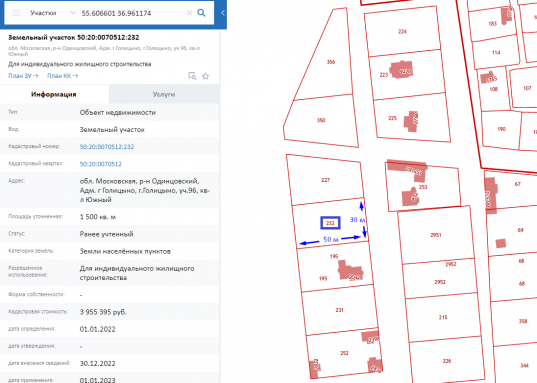This screenshot has width=537, height=383.
Task: Clear the search field with X
Action: pyautogui.click(x=189, y=13)
